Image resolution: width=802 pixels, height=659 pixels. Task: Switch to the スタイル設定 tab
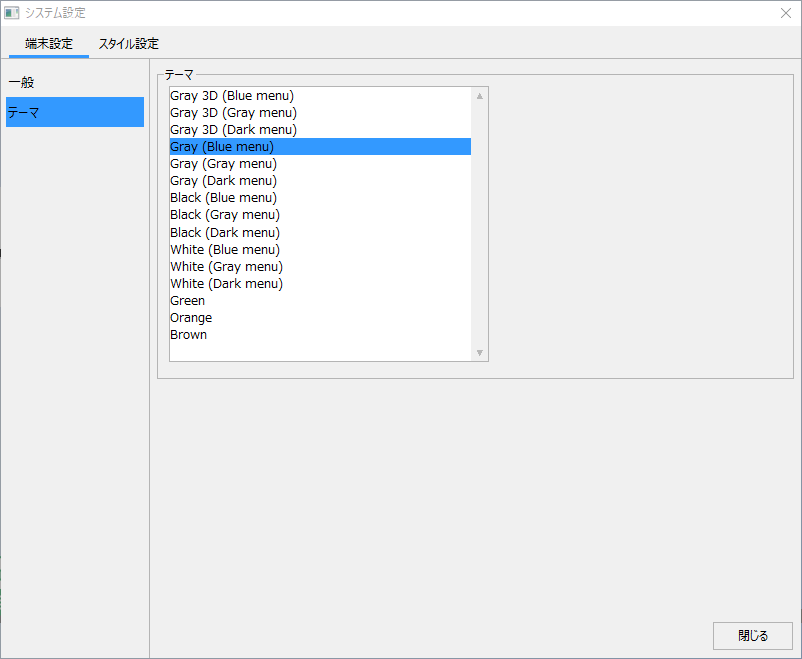(128, 44)
